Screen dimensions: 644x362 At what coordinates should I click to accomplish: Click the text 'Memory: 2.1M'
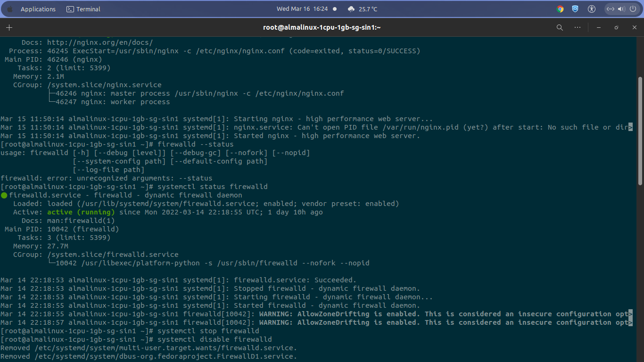tap(39, 76)
